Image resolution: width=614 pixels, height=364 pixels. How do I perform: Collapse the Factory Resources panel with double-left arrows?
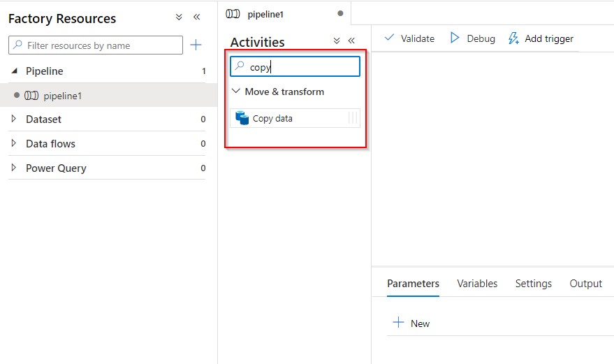pyautogui.click(x=197, y=17)
